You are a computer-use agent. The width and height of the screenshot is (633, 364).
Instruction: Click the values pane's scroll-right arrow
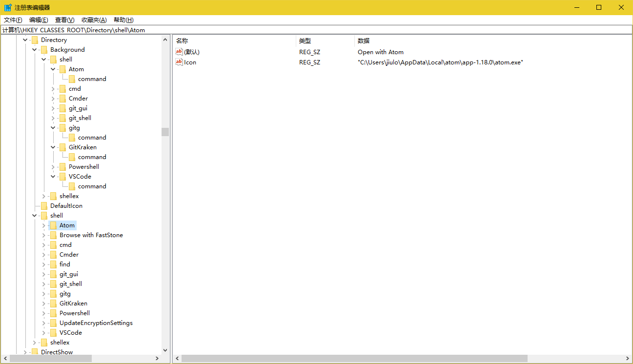(627, 359)
